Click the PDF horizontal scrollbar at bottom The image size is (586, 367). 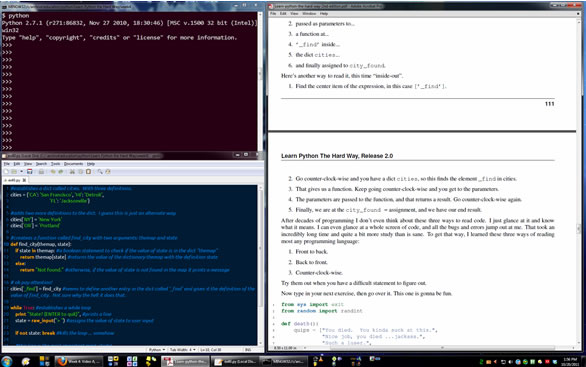pos(441,348)
